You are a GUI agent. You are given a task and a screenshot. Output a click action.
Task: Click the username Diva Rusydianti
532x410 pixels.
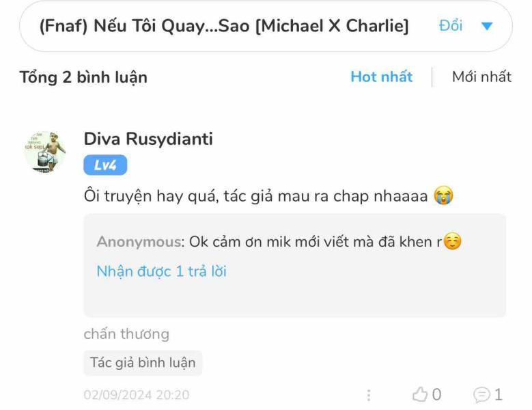point(148,139)
